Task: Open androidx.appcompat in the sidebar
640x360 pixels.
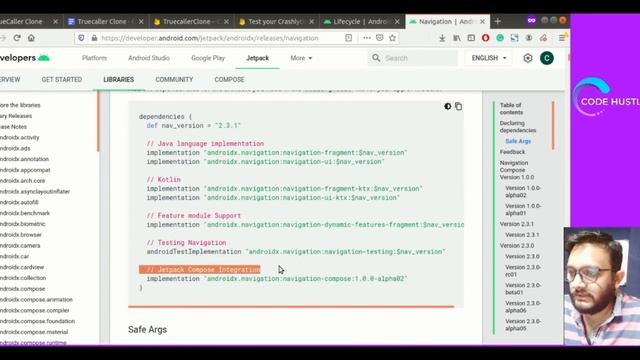Action: pos(25,170)
